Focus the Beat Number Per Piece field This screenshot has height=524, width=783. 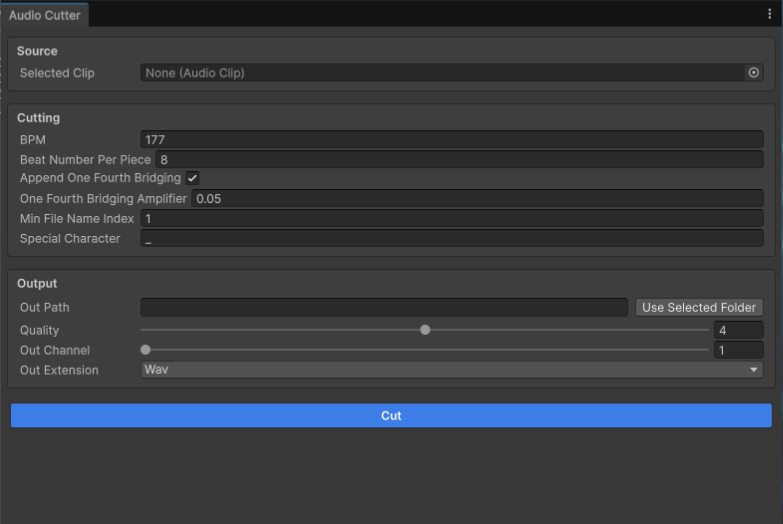click(459, 160)
